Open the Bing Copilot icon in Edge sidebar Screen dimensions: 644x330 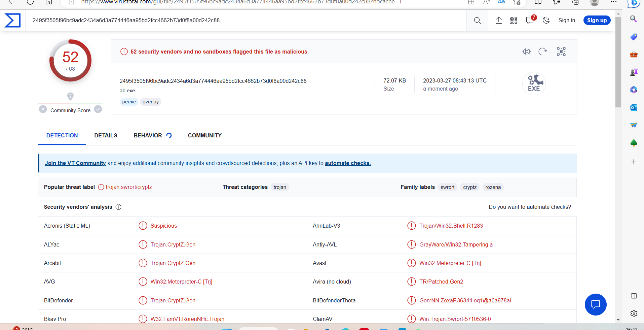pos(634,4)
